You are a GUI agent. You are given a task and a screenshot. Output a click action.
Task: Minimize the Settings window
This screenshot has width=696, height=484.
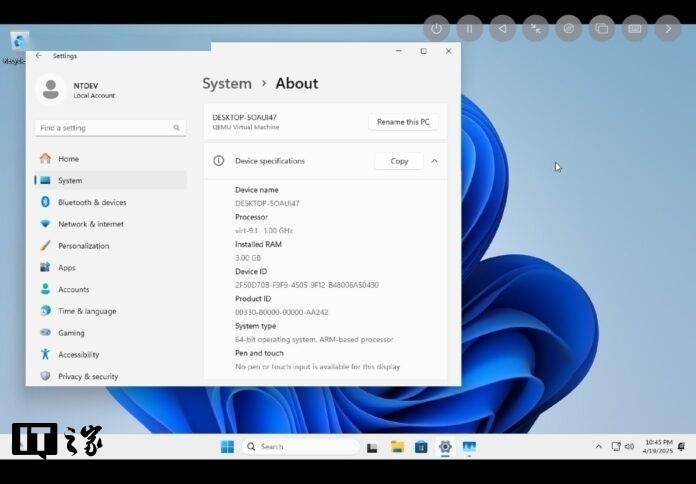click(399, 51)
